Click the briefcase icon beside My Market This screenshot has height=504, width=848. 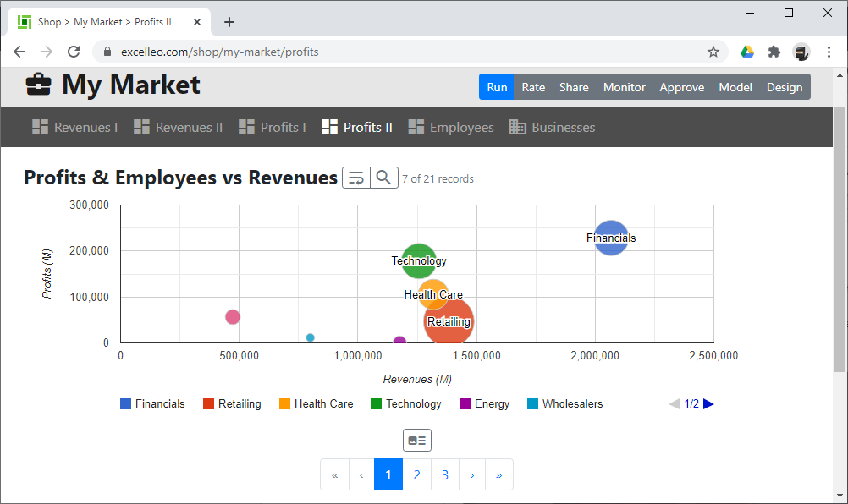(x=38, y=85)
